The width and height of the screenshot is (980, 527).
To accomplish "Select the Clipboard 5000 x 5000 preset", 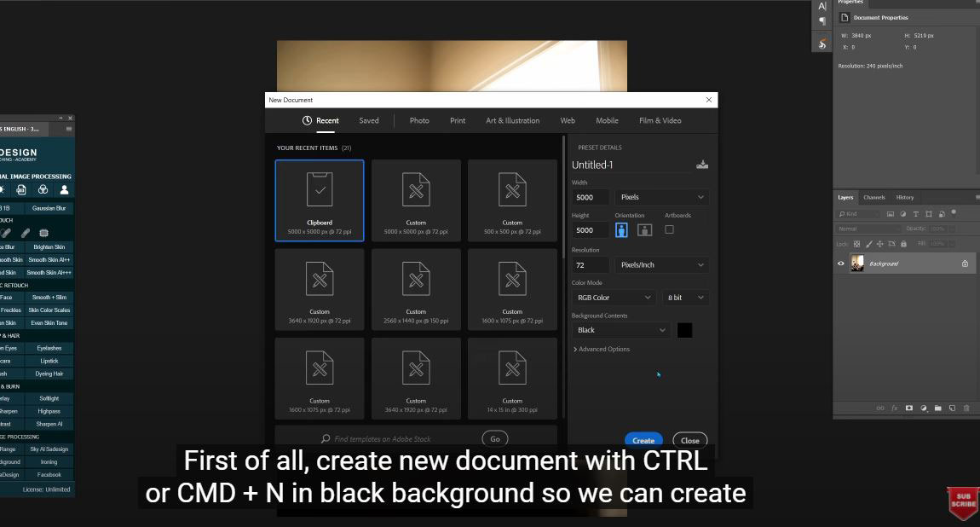I will [320, 200].
